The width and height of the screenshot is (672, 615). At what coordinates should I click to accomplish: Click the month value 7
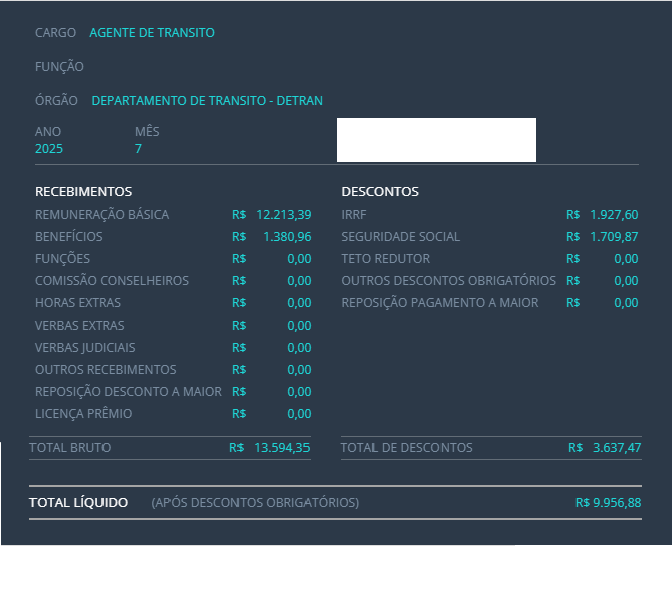click(x=138, y=149)
